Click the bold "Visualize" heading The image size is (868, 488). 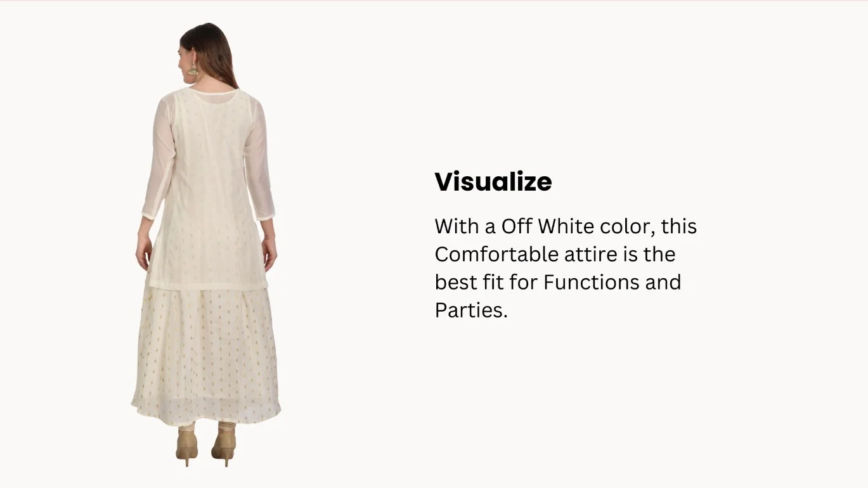click(493, 182)
